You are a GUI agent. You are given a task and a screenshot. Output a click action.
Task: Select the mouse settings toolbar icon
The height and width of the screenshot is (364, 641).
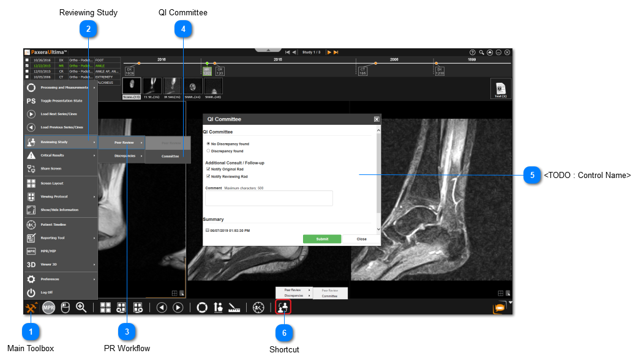tap(65, 308)
